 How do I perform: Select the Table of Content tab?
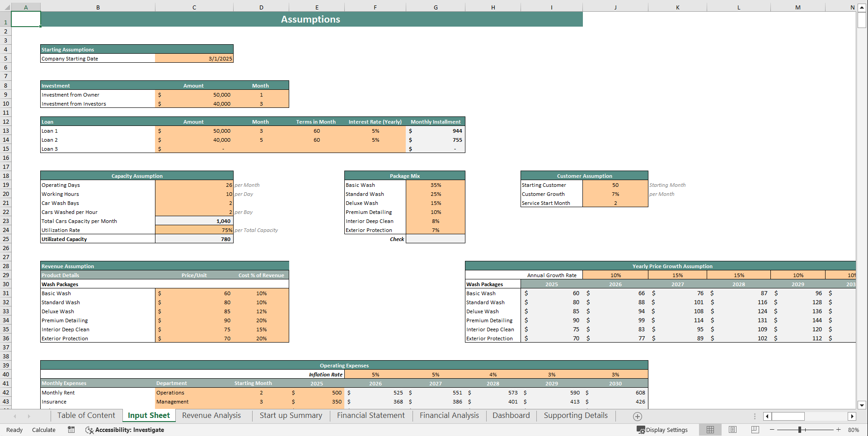point(86,415)
